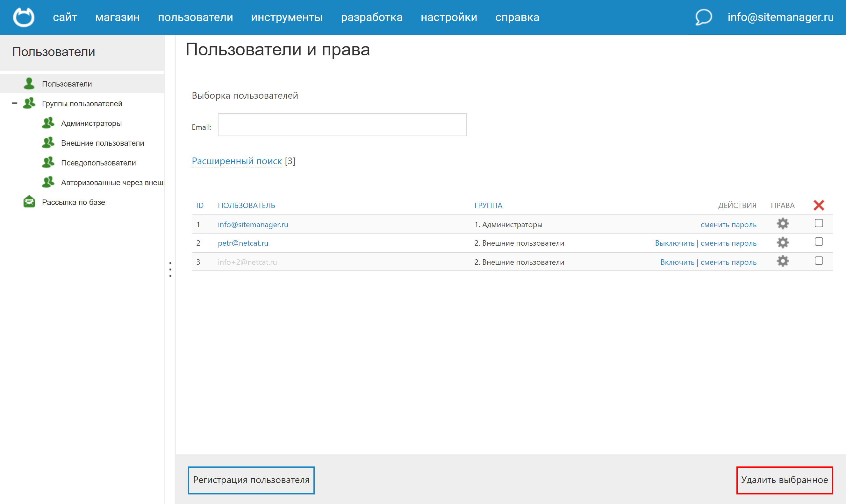This screenshot has width=846, height=504.
Task: Open the feedback chat bubble icon
Action: [x=703, y=17]
